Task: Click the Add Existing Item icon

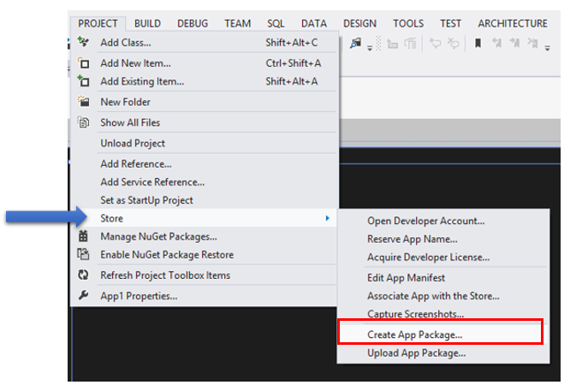Action: (83, 81)
